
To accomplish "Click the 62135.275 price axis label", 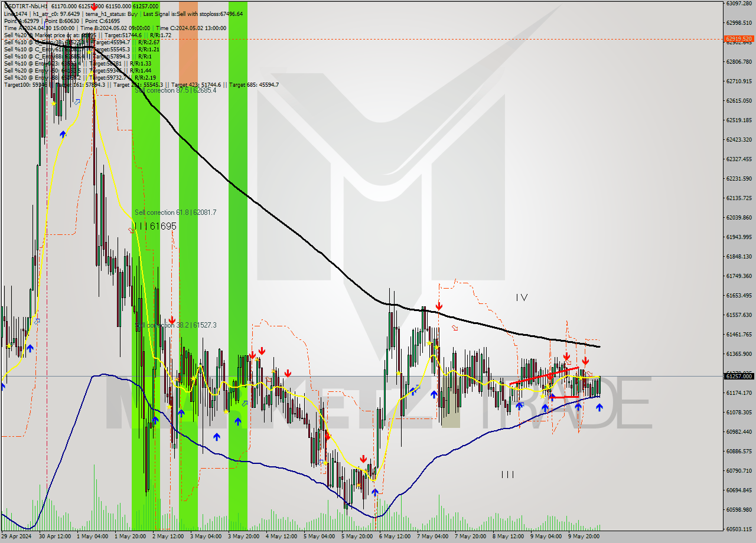I will click(739, 198).
